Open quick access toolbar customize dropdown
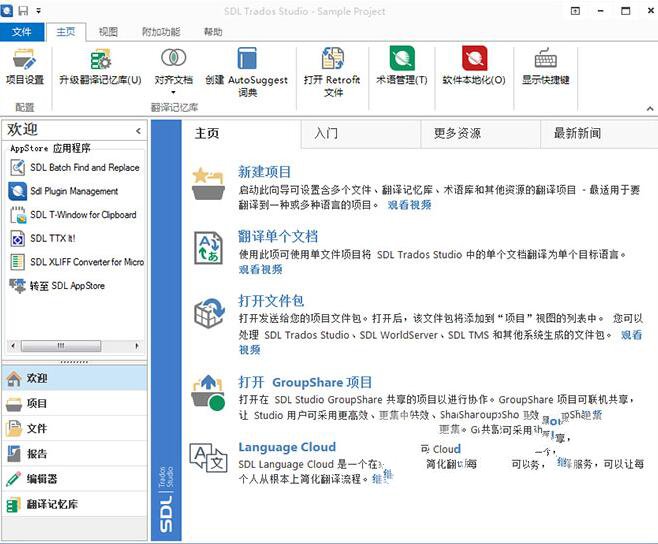658x544 pixels. [38, 10]
